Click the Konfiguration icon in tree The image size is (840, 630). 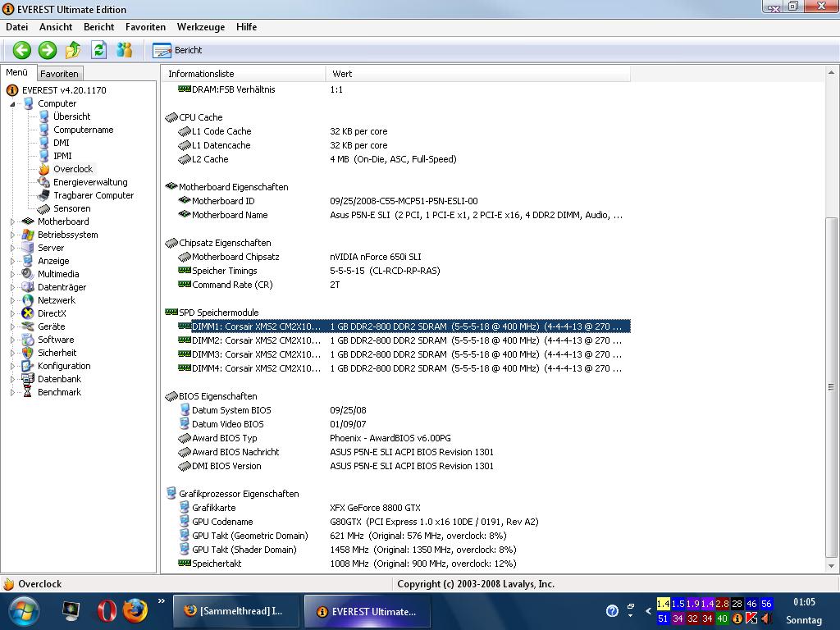coord(27,366)
